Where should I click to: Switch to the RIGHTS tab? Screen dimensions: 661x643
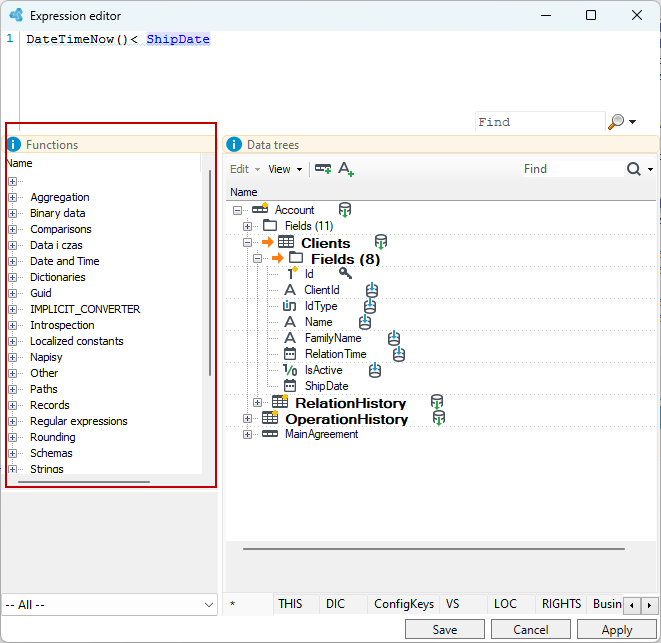(x=562, y=604)
